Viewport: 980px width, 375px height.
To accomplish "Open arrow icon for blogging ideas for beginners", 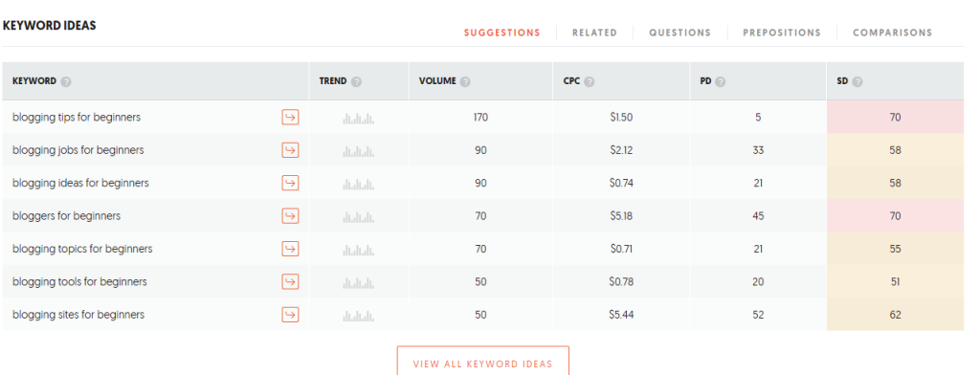I will tap(290, 183).
